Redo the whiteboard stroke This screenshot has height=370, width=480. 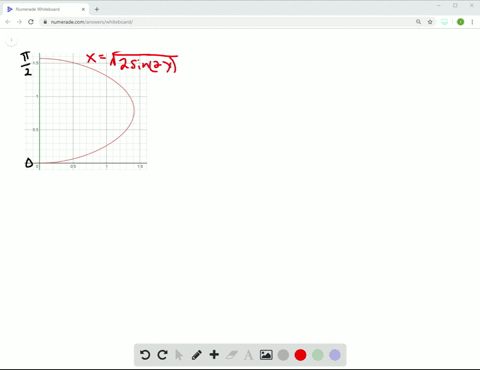coord(162,355)
